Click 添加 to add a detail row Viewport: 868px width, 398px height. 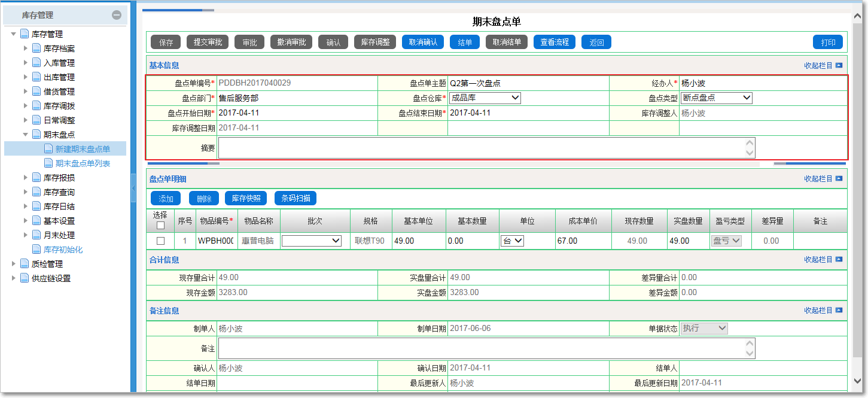(x=165, y=198)
